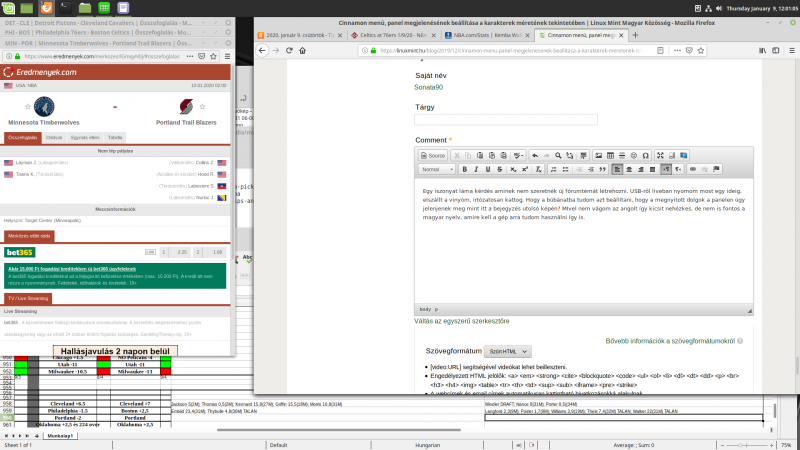The height and width of the screenshot is (450, 800).
Task: Click the spreadsheet horizontal scrollbar
Action: coord(339,430)
